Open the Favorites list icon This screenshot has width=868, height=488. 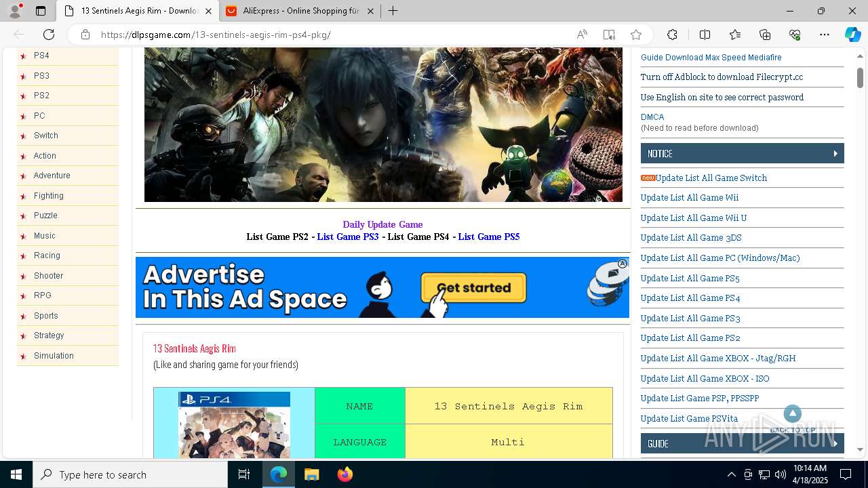click(735, 35)
